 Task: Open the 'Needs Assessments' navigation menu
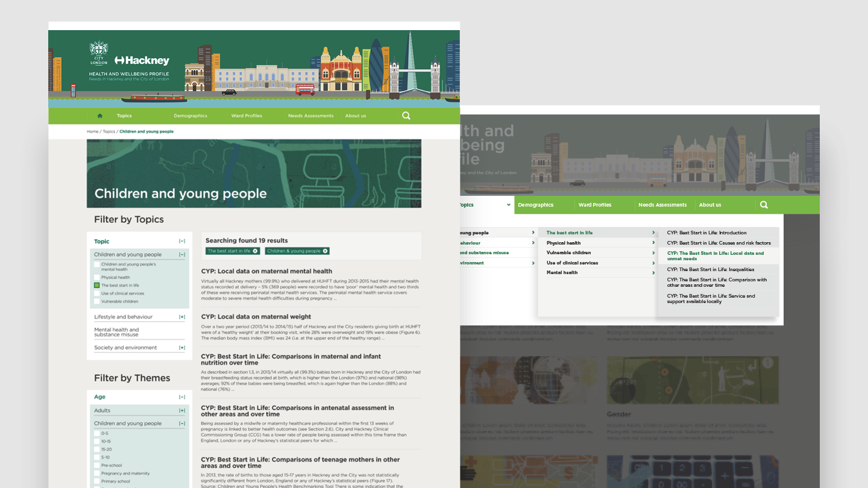(x=310, y=115)
